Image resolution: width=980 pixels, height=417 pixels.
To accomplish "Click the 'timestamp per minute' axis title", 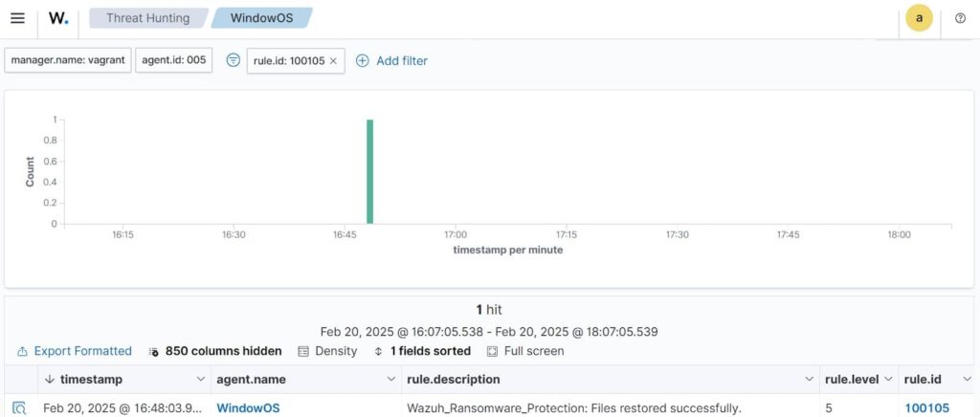I will tap(507, 250).
